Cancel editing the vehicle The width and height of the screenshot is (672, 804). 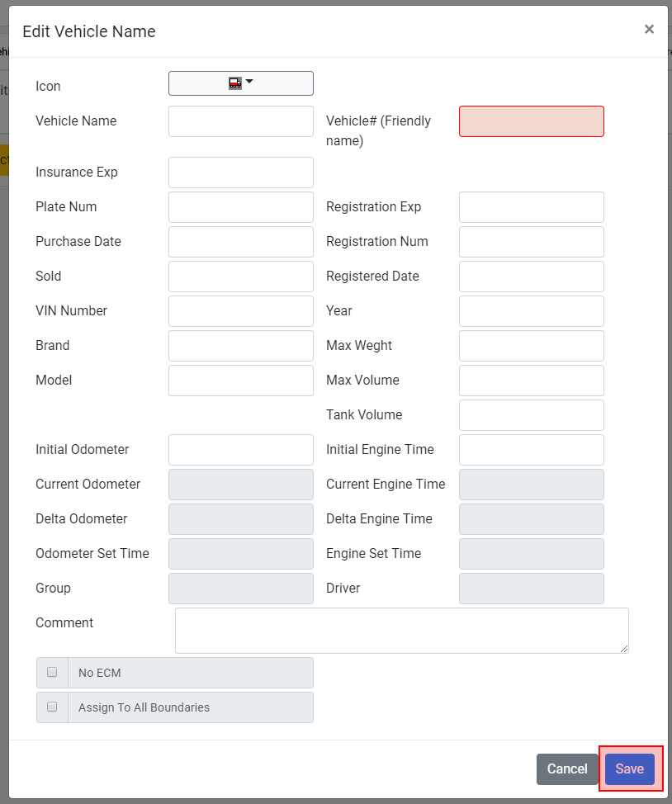[x=567, y=769]
